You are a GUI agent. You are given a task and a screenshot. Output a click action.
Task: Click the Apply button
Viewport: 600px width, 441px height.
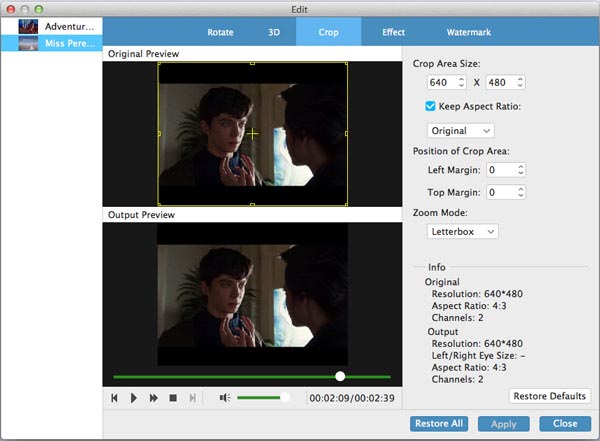504,424
